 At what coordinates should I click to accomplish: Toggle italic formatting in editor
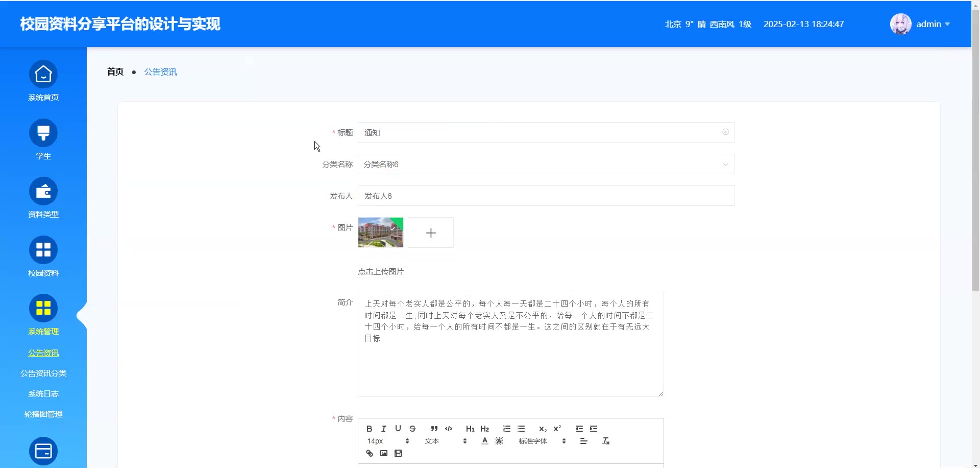384,429
